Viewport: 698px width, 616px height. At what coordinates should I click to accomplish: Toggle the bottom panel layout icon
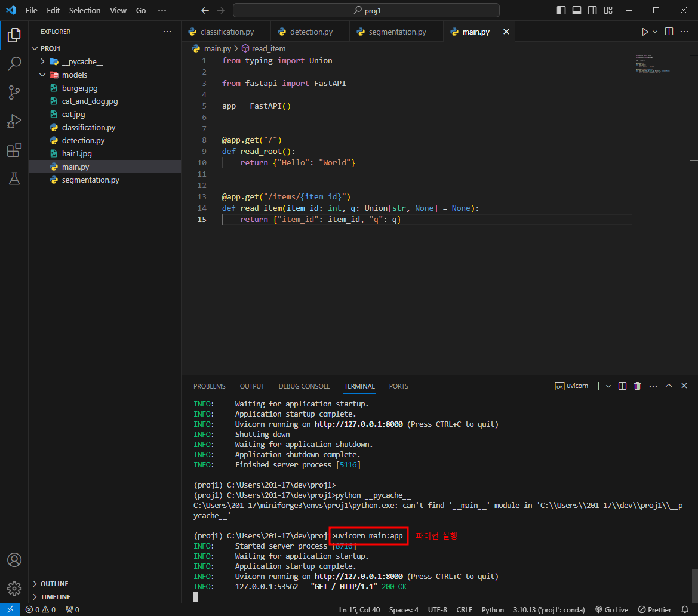click(x=577, y=10)
